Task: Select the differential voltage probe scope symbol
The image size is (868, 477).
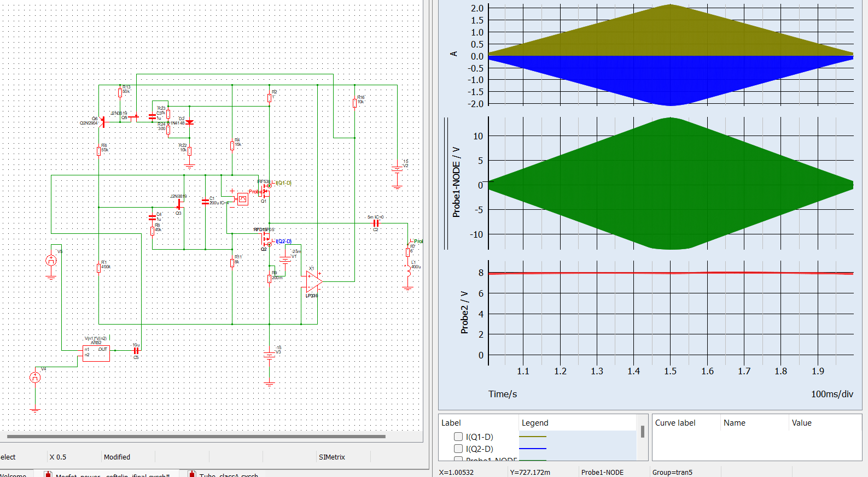Action: tap(242, 199)
